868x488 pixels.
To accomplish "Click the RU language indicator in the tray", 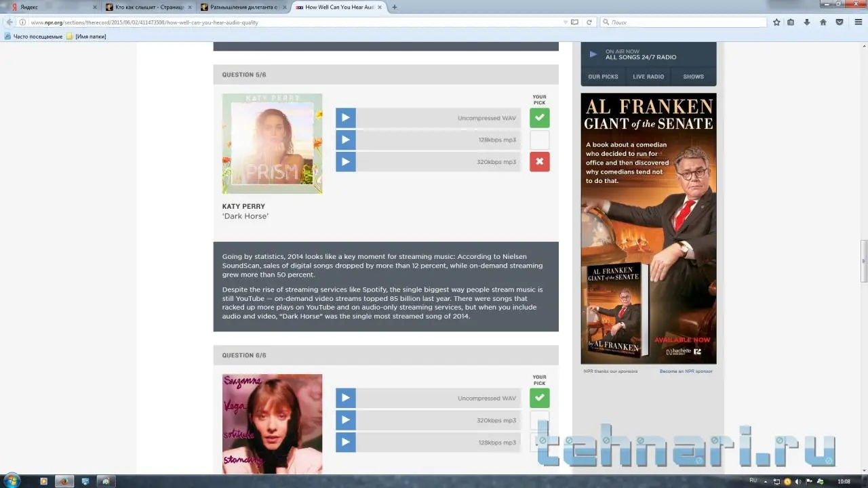I will point(753,481).
